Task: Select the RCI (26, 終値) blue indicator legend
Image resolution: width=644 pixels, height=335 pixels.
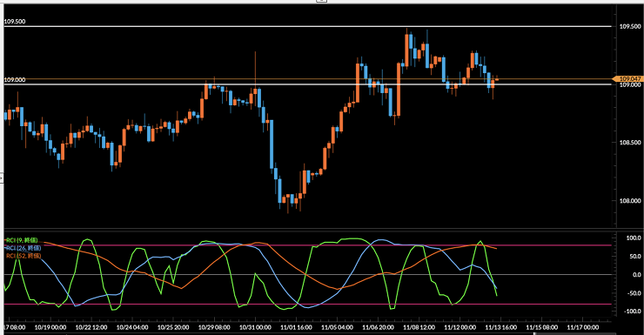Action: (23, 248)
